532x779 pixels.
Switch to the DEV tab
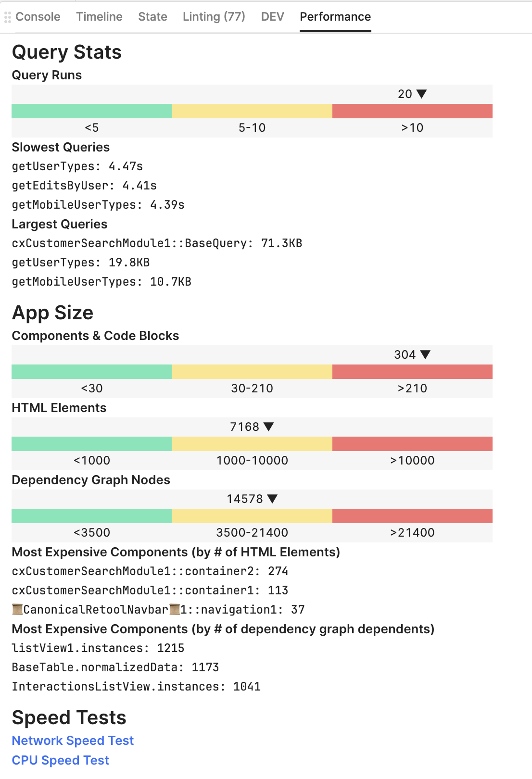click(x=272, y=17)
